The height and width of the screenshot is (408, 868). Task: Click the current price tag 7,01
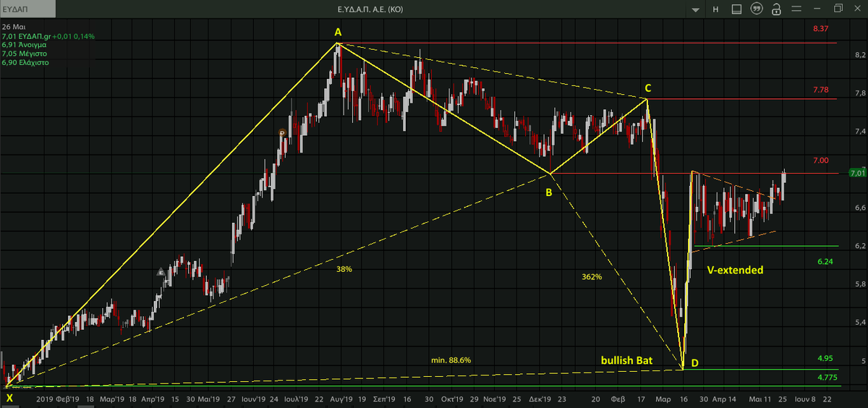tap(856, 173)
